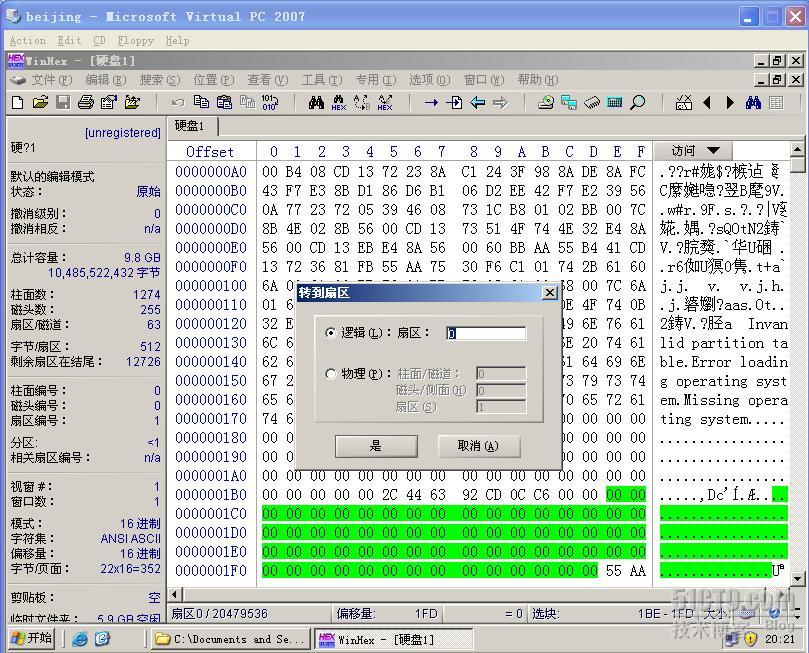Click the Save floppy disk icon
The height and width of the screenshot is (653, 809).
(63, 102)
